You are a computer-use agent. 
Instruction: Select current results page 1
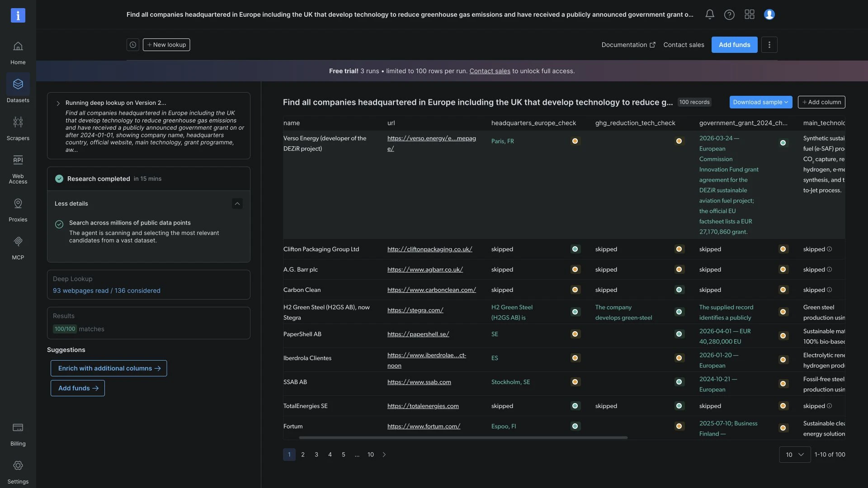pyautogui.click(x=289, y=455)
